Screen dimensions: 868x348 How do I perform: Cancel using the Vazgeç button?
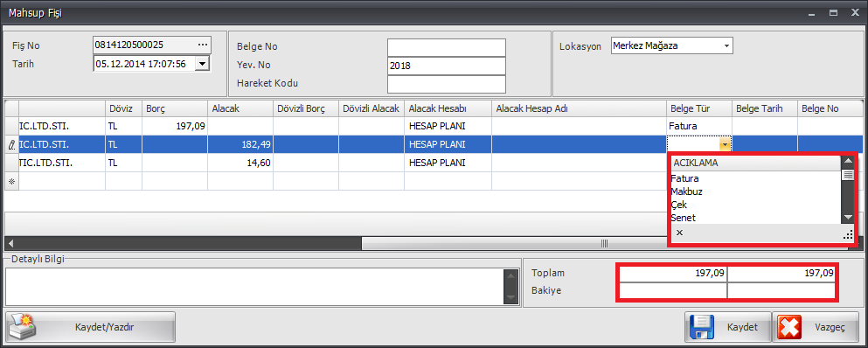tap(817, 327)
